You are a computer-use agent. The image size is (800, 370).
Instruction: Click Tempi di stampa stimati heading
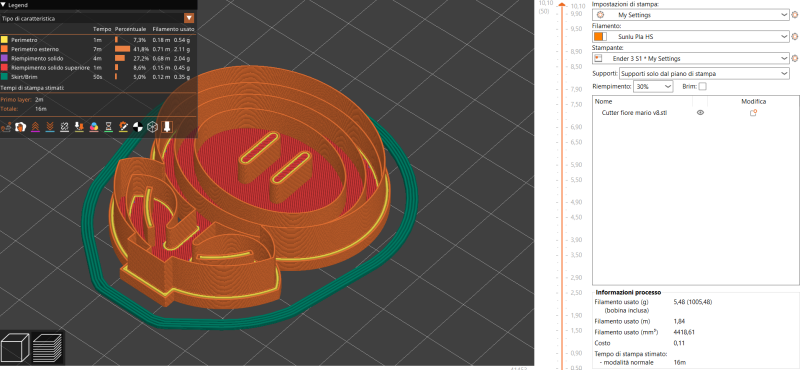[x=32, y=88]
